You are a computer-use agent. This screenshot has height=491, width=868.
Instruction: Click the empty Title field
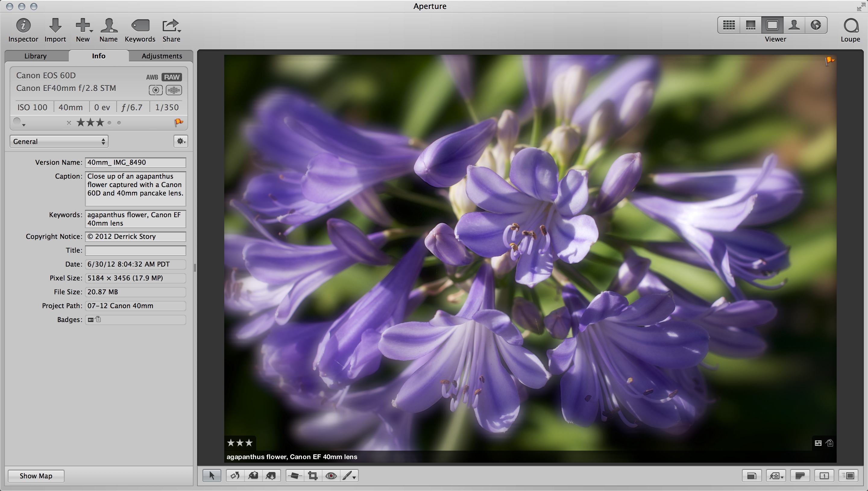coord(135,250)
